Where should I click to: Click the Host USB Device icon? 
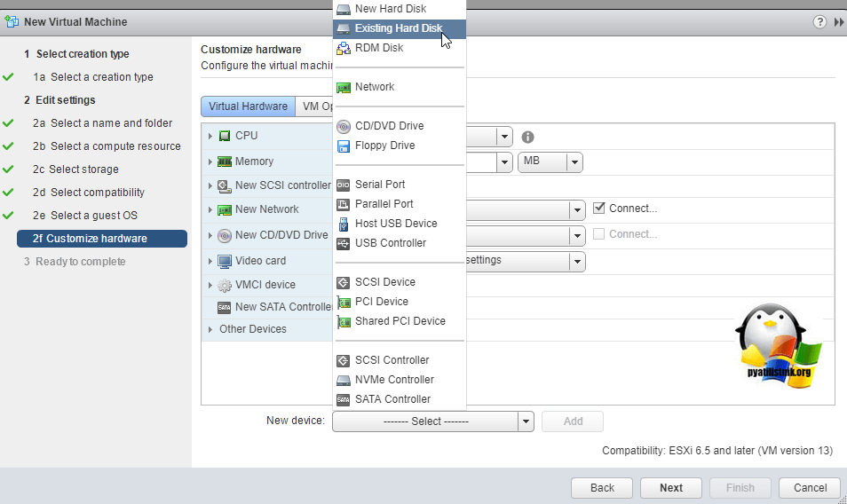[344, 224]
